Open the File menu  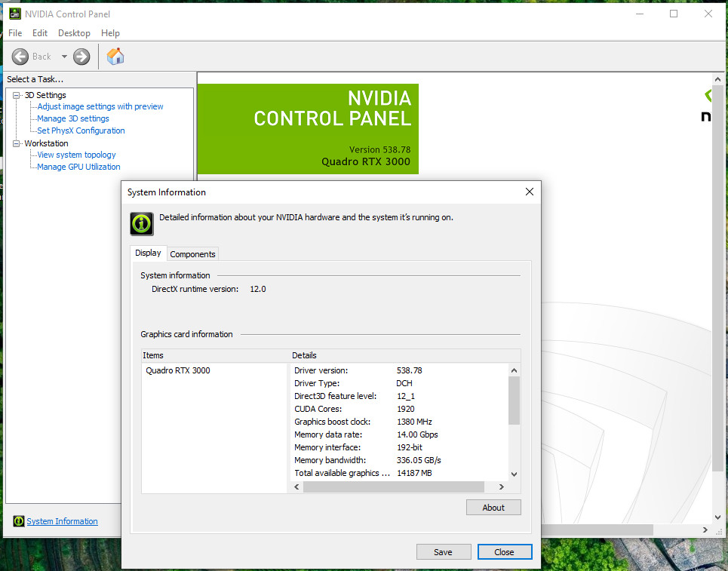coord(15,33)
